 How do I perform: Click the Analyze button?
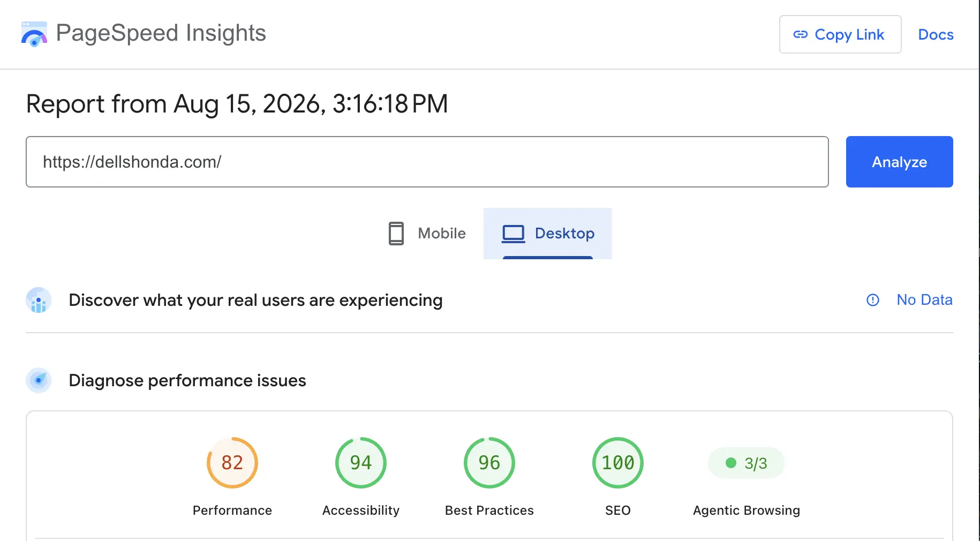(900, 162)
